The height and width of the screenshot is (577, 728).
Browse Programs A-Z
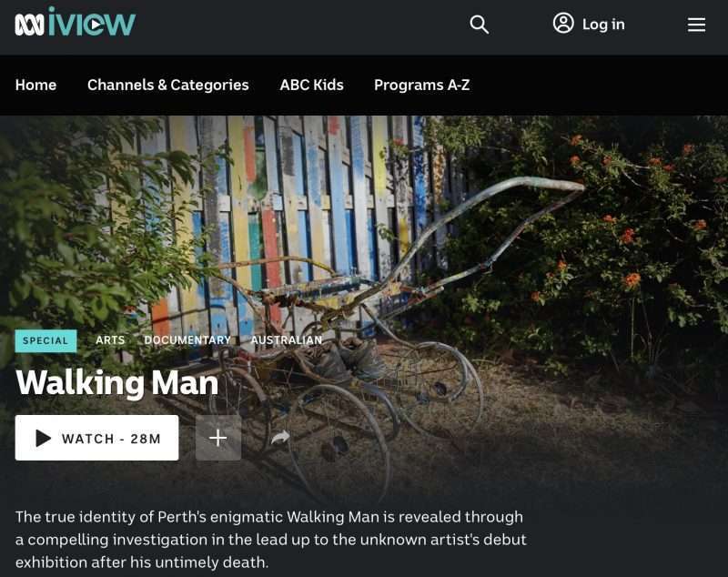[x=422, y=85]
